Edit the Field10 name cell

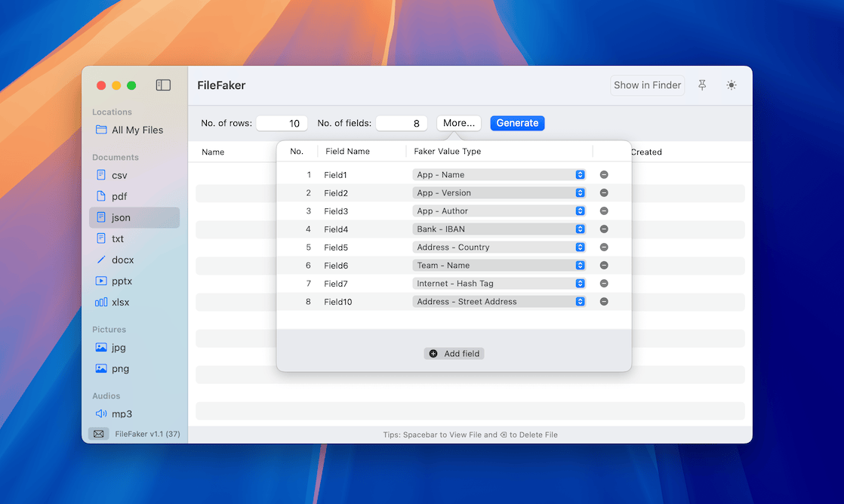pyautogui.click(x=338, y=302)
